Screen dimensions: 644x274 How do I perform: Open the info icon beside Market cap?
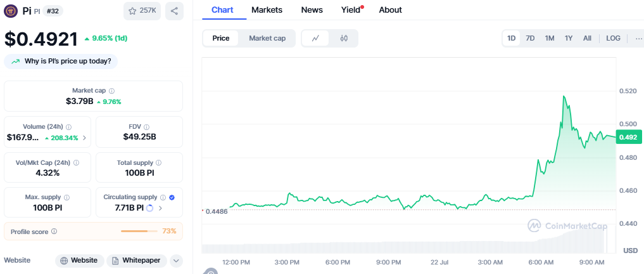111,91
